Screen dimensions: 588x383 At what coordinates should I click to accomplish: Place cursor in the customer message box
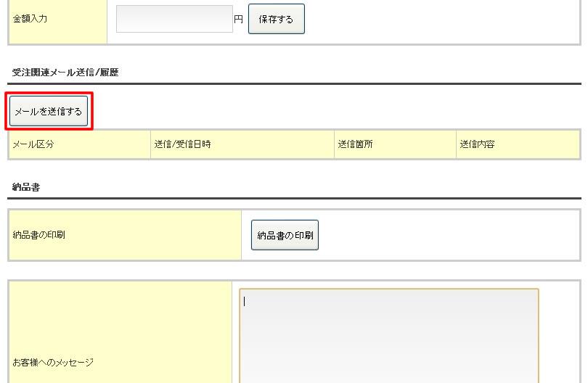(388, 335)
